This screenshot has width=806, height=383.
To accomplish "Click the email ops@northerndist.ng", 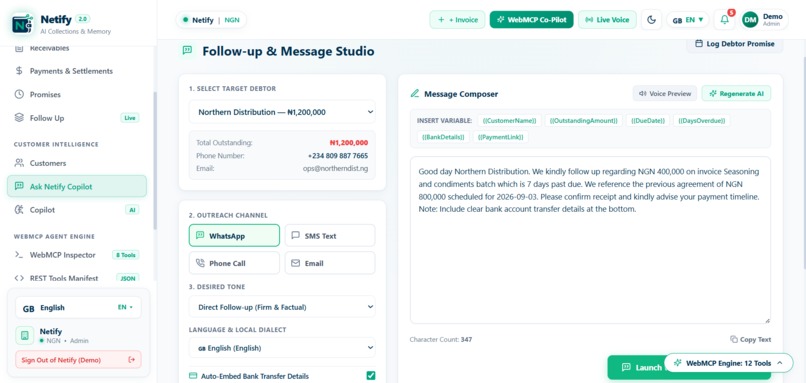I will click(335, 168).
